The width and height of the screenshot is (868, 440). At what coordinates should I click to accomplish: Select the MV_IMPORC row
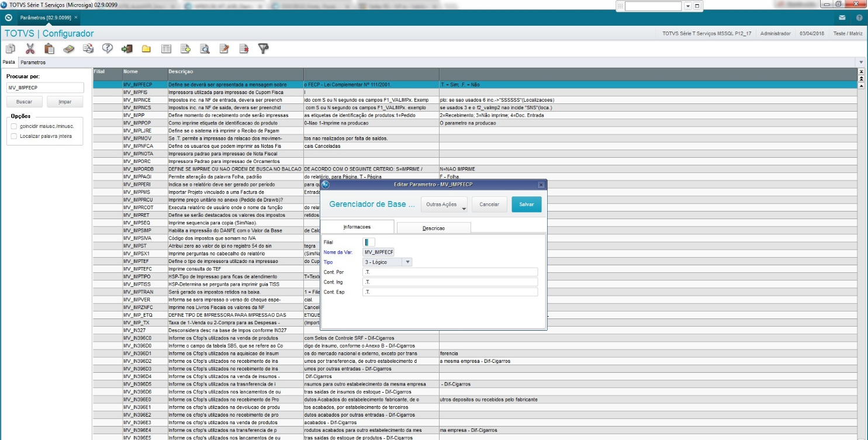(x=475, y=161)
